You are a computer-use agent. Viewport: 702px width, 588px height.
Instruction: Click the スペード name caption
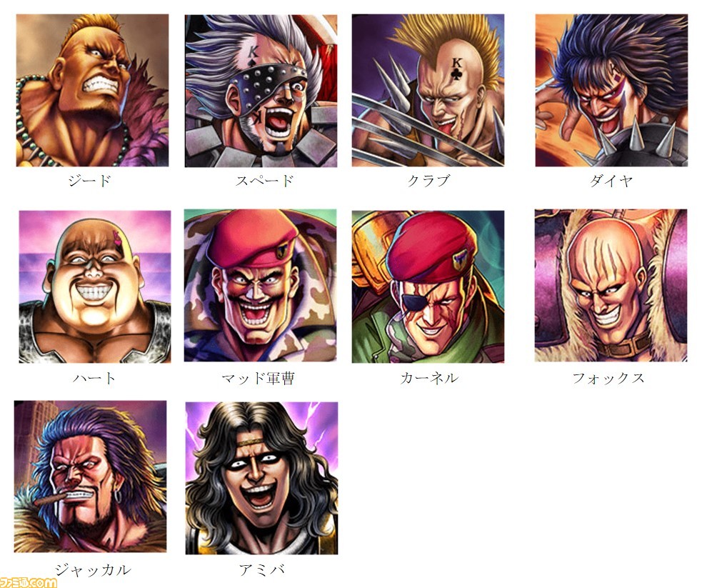265,181
